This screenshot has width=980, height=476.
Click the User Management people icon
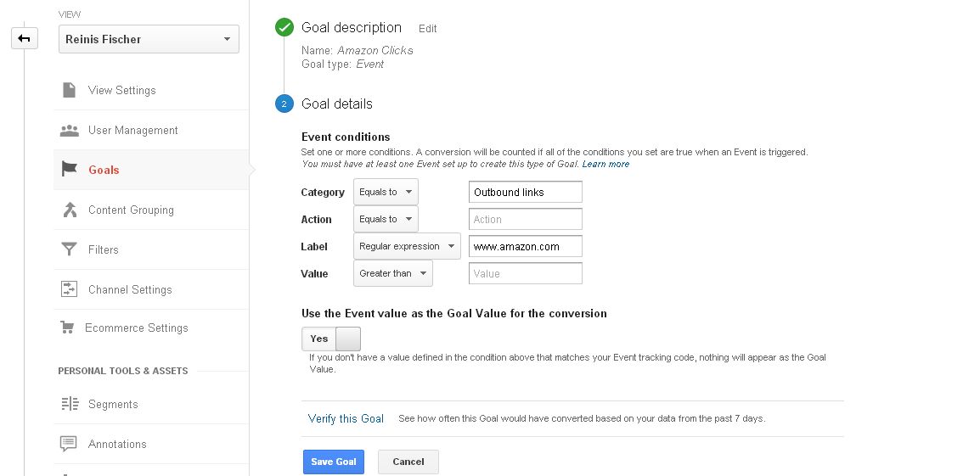point(70,130)
